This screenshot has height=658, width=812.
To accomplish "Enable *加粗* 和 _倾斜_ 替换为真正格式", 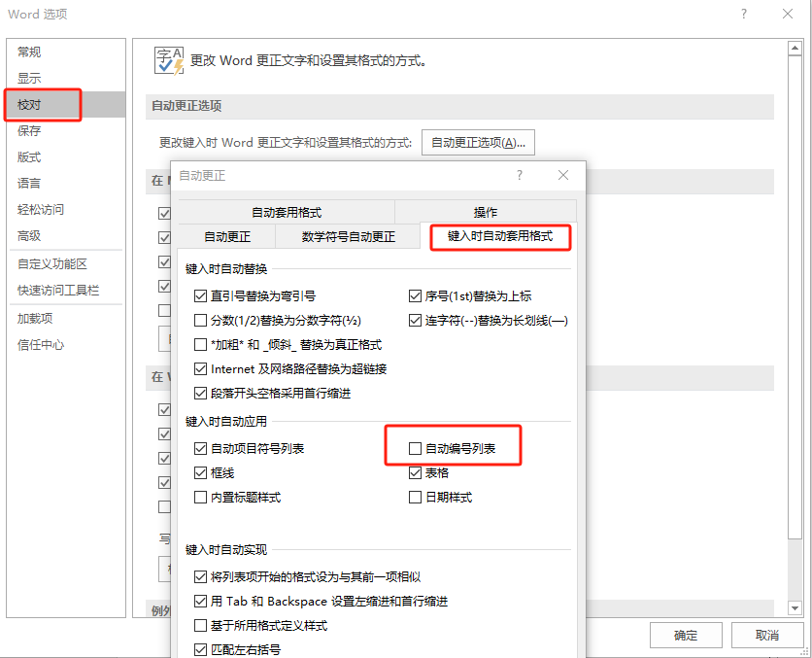I will point(200,344).
